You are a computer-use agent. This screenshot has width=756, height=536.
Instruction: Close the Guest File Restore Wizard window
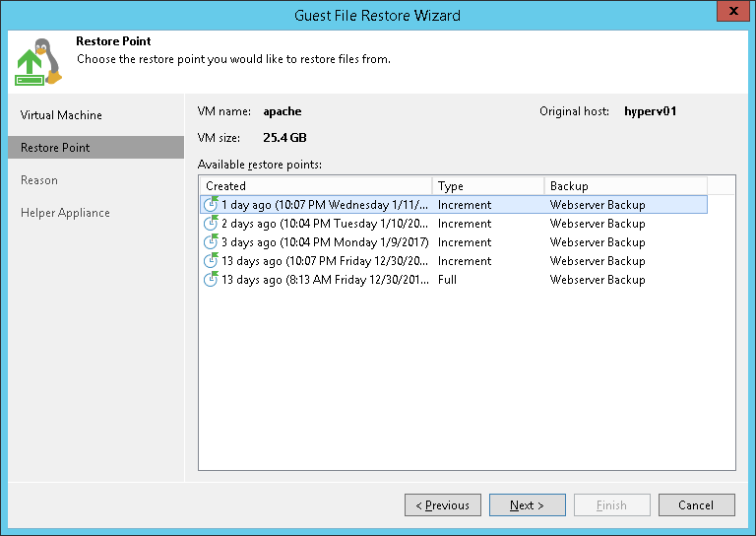pos(733,11)
